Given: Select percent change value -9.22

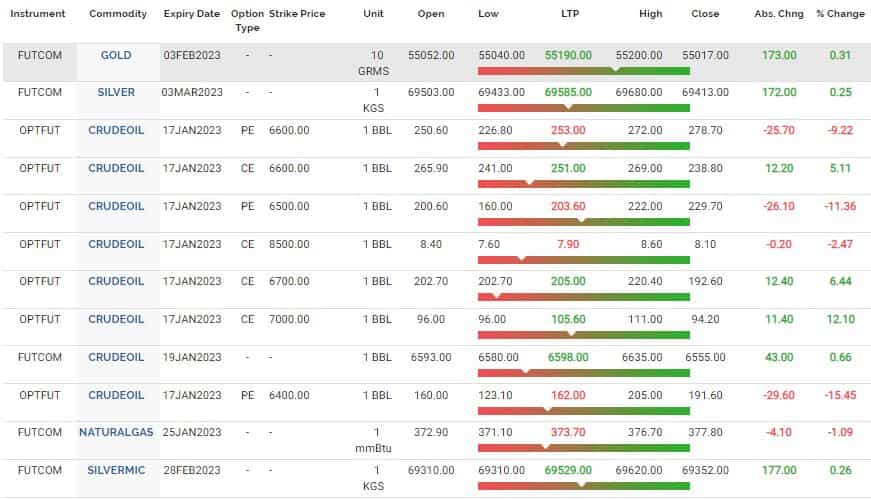Looking at the screenshot, I should click(x=840, y=130).
